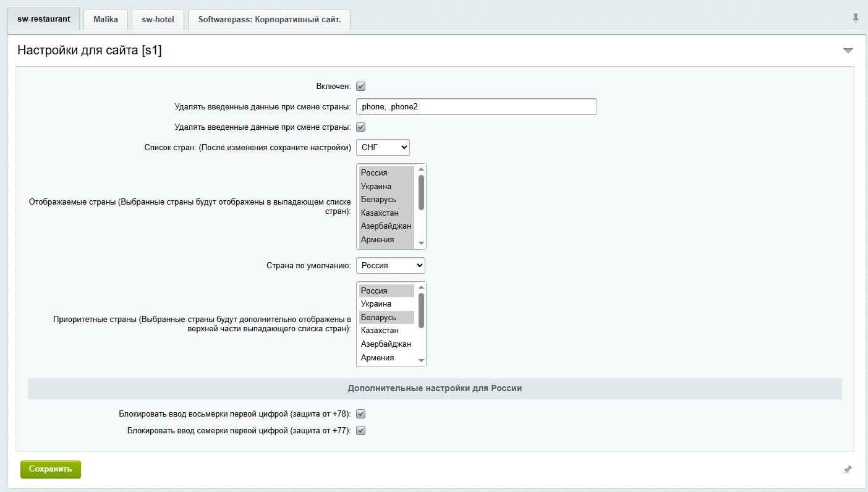Collapse the site settings section arrow
868x492 pixels.
[848, 51]
